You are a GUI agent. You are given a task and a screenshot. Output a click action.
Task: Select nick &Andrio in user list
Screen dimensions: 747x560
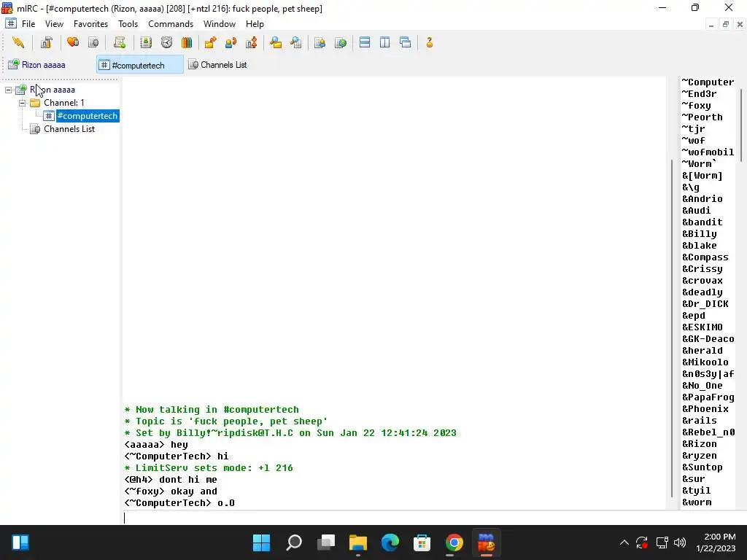pos(703,199)
